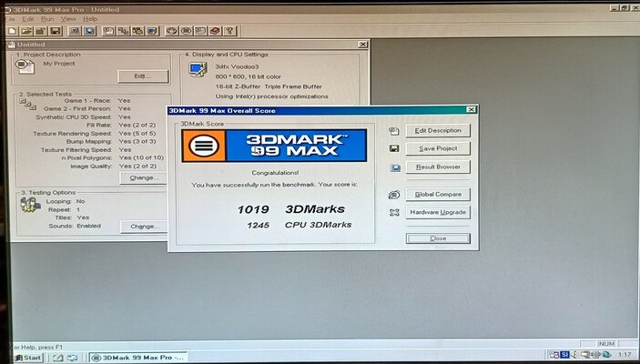Click the Windows Start button
Image resolution: width=640 pixels, height=364 pixels.
click(26, 358)
